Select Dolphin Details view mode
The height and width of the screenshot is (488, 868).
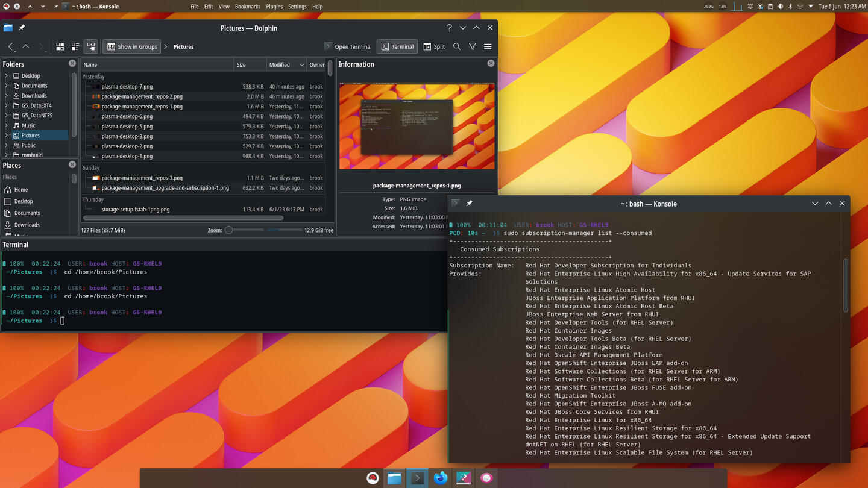tap(91, 46)
